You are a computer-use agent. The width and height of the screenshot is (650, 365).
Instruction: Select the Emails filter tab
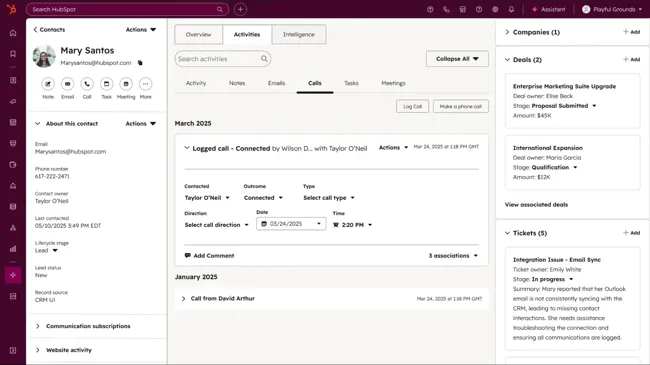(276, 83)
